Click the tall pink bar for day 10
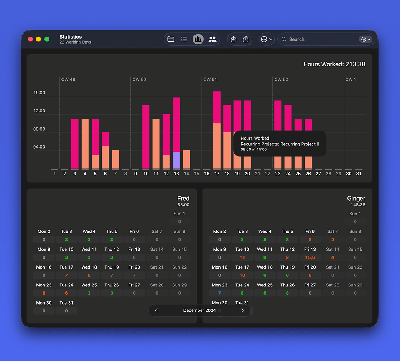The image size is (400, 361). pyautogui.click(x=146, y=137)
